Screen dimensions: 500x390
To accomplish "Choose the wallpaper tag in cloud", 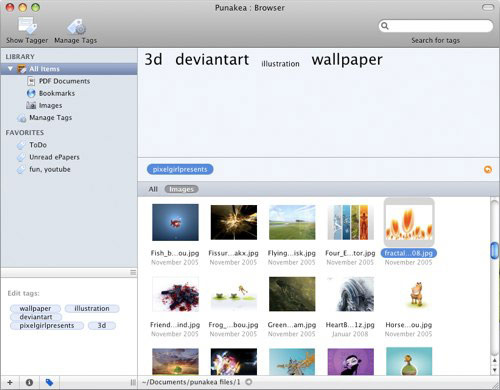I will coord(347,60).
